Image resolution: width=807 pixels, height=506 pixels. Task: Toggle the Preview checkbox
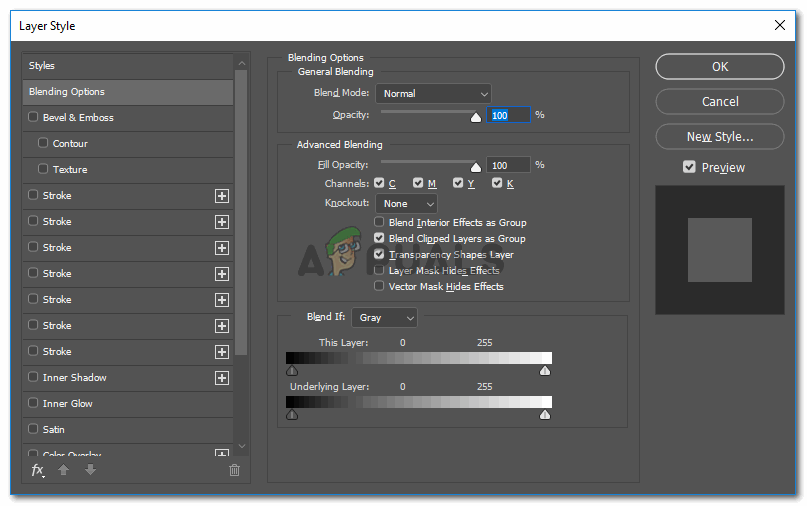(689, 167)
